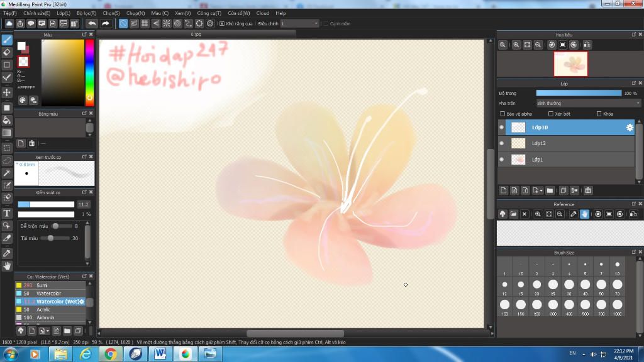The height and width of the screenshot is (362, 644).
Task: Select the Brush tool in left toolbar
Action: point(7,40)
